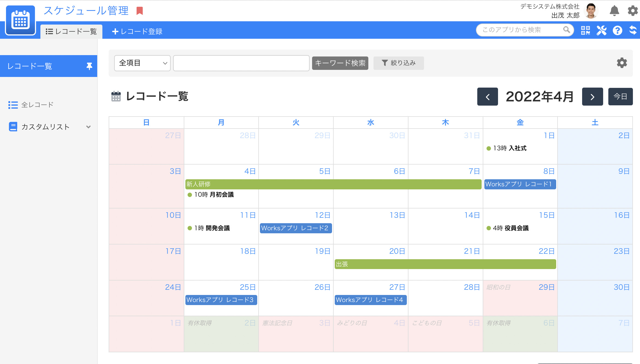Jump to 今日 in calendar
The width and height of the screenshot is (640, 364).
pos(620,97)
